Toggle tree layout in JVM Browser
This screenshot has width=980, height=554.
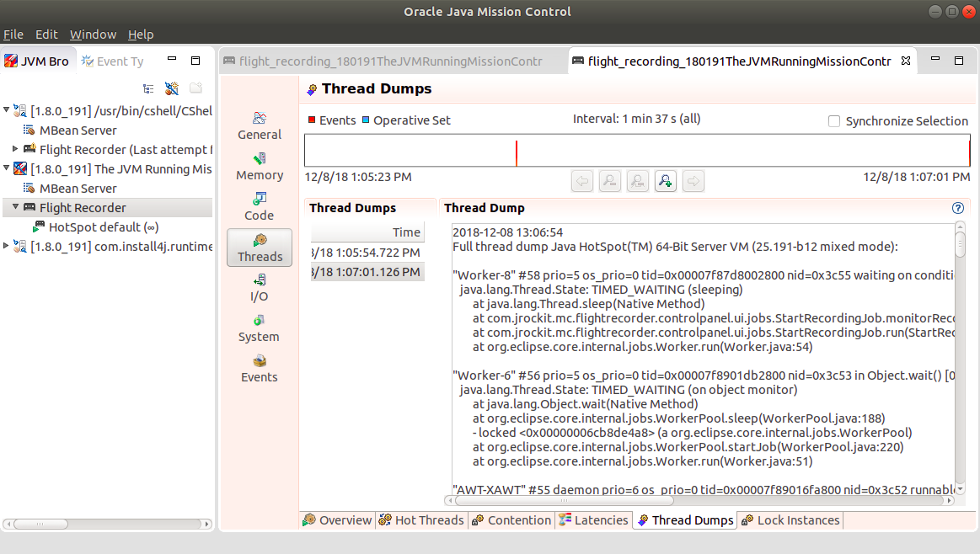[x=149, y=88]
